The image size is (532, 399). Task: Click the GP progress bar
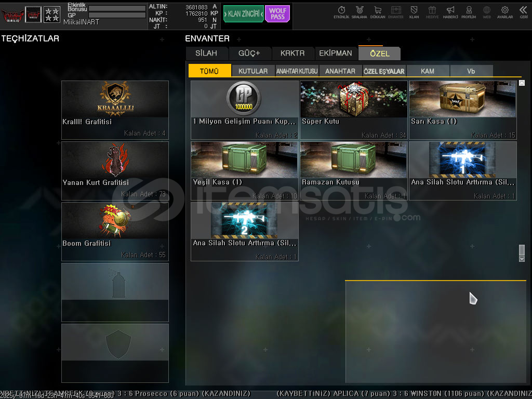(x=117, y=15)
